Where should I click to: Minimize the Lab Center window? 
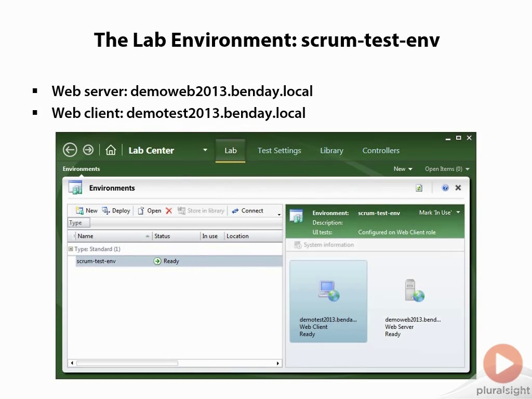point(448,138)
